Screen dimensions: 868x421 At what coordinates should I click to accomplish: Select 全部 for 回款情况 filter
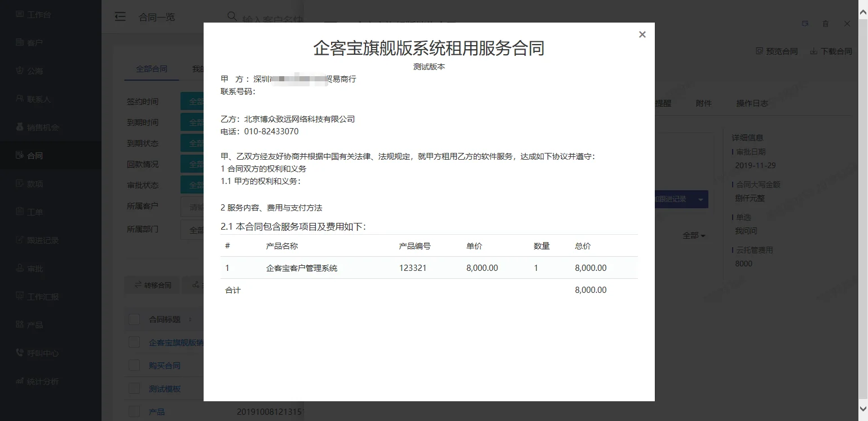tap(192, 164)
